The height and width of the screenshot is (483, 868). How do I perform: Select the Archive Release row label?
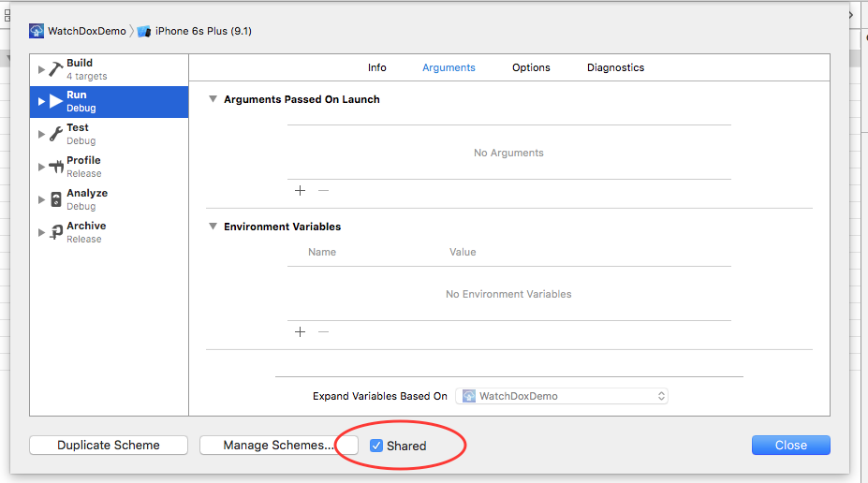point(86,232)
